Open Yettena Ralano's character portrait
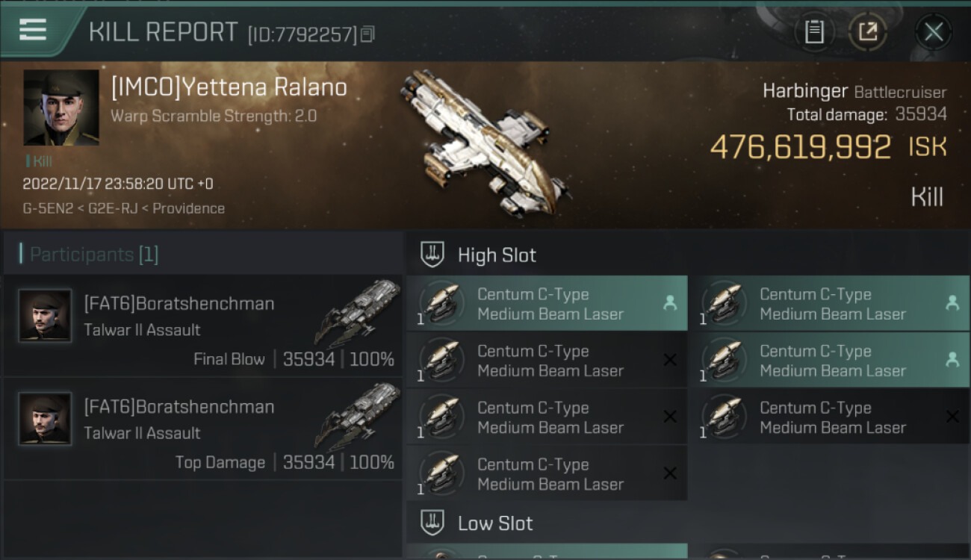Image resolution: width=971 pixels, height=560 pixels. (61, 108)
